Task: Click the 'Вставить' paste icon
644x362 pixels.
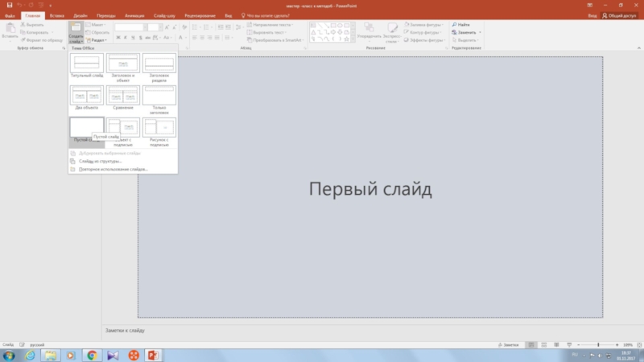Action: (x=10, y=31)
